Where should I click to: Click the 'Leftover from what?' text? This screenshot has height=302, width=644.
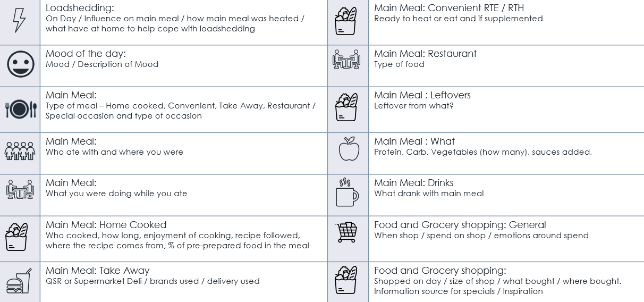click(414, 106)
